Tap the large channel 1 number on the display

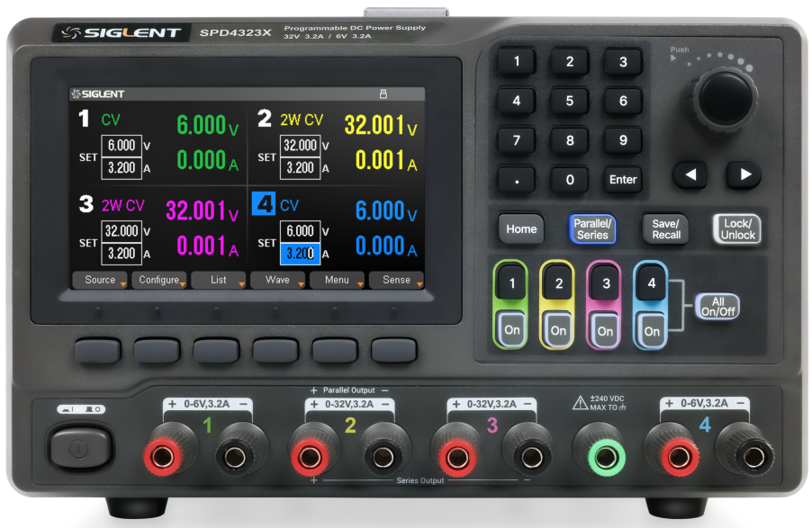[x=84, y=119]
